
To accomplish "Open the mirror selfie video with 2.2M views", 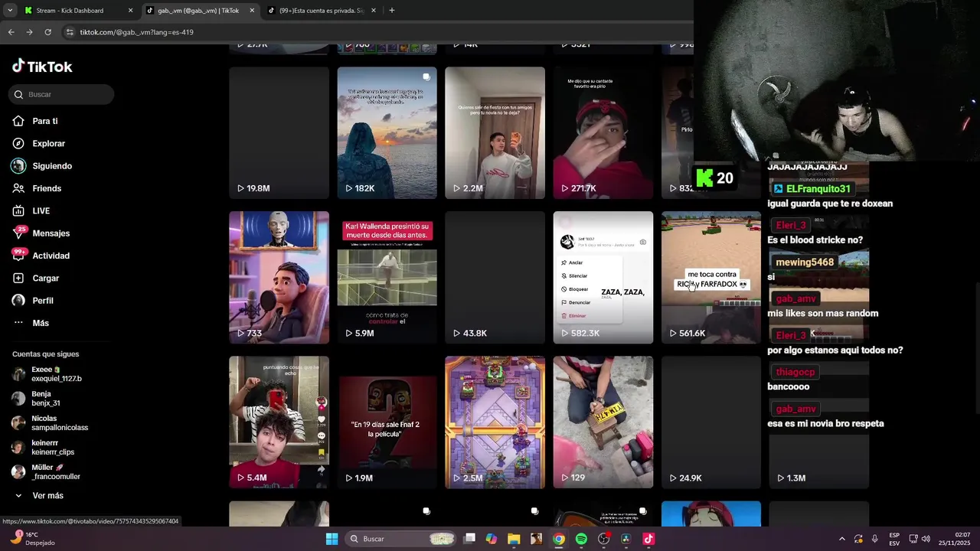I will (x=495, y=133).
